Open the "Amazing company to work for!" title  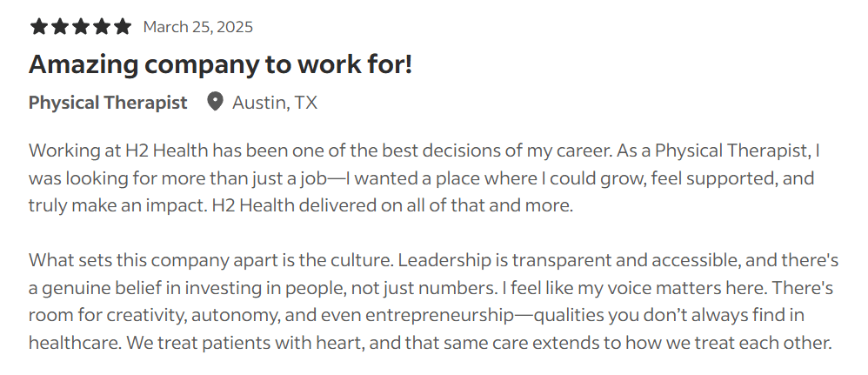tap(220, 64)
